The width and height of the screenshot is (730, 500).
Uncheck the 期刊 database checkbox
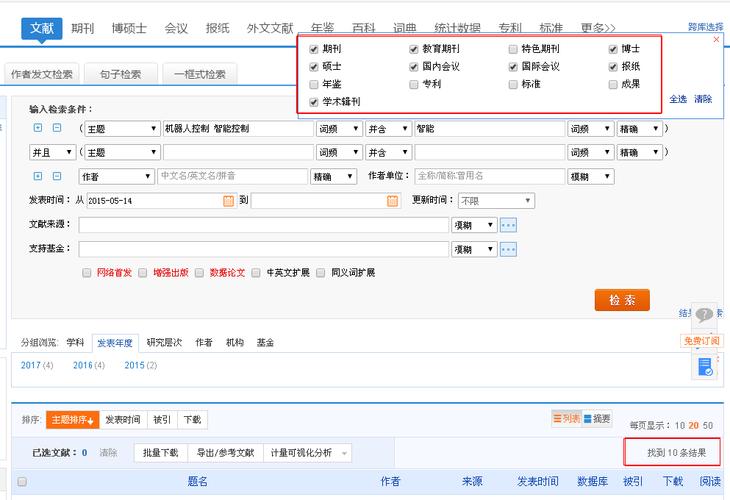pyautogui.click(x=314, y=49)
